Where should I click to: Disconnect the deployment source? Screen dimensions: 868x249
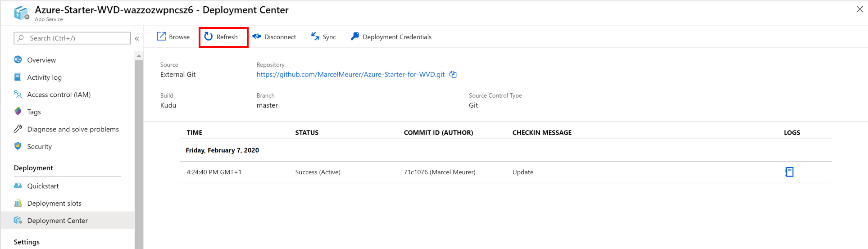click(x=274, y=37)
